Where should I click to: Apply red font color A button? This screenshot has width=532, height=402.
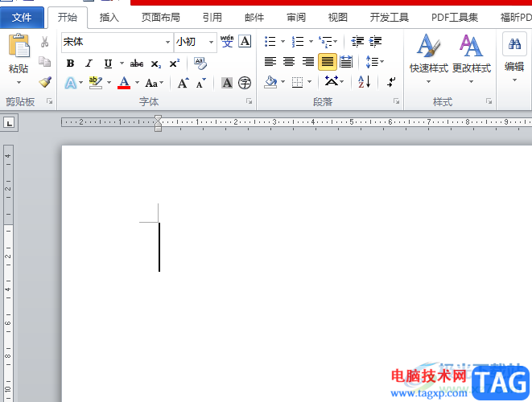pos(124,83)
